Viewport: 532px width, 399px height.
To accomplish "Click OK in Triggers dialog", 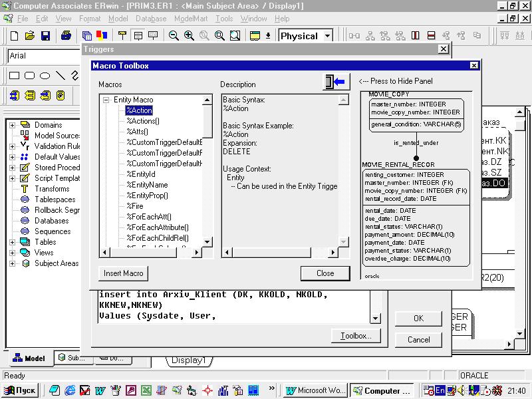I will click(418, 319).
